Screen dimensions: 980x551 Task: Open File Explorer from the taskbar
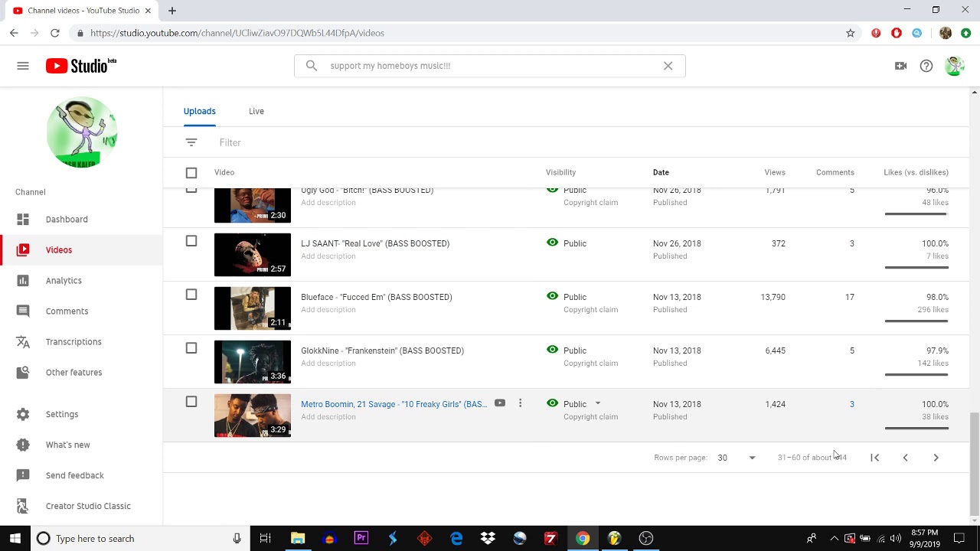(x=297, y=539)
